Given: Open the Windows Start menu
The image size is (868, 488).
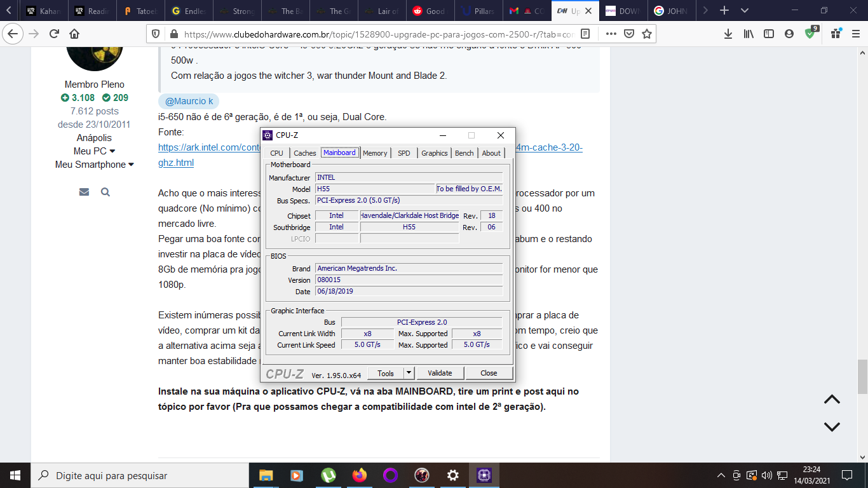Looking at the screenshot, I should (x=15, y=475).
